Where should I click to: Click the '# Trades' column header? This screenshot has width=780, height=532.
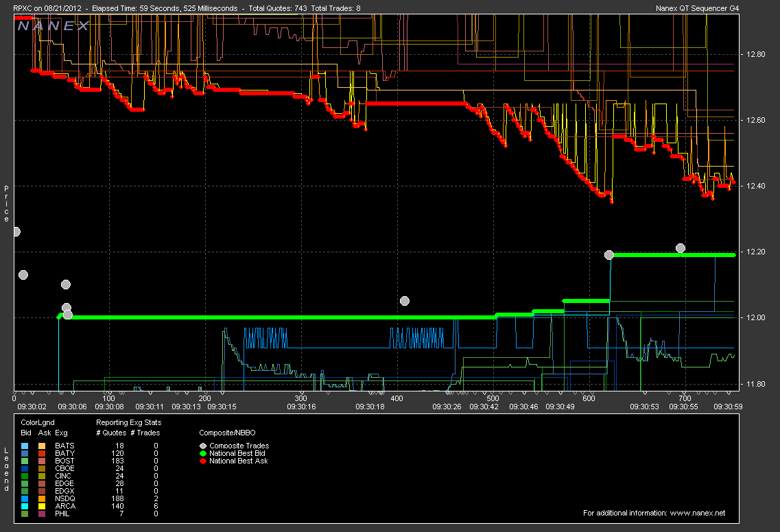(145, 433)
